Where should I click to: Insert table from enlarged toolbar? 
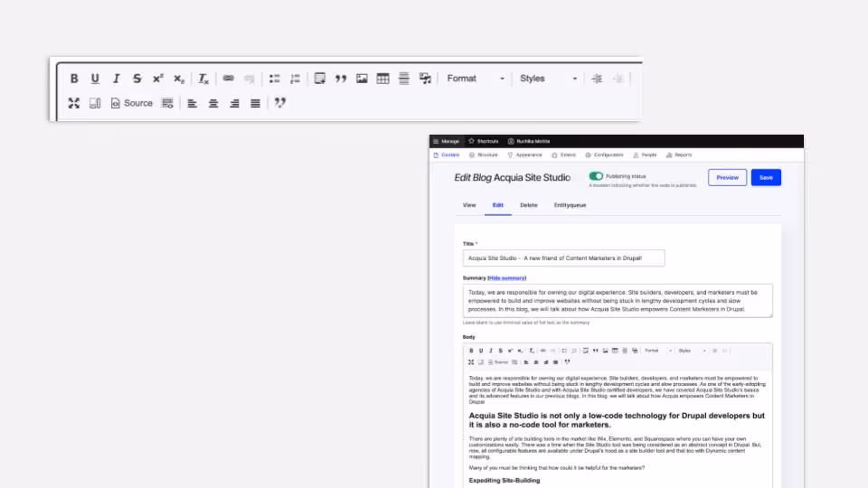coord(383,79)
